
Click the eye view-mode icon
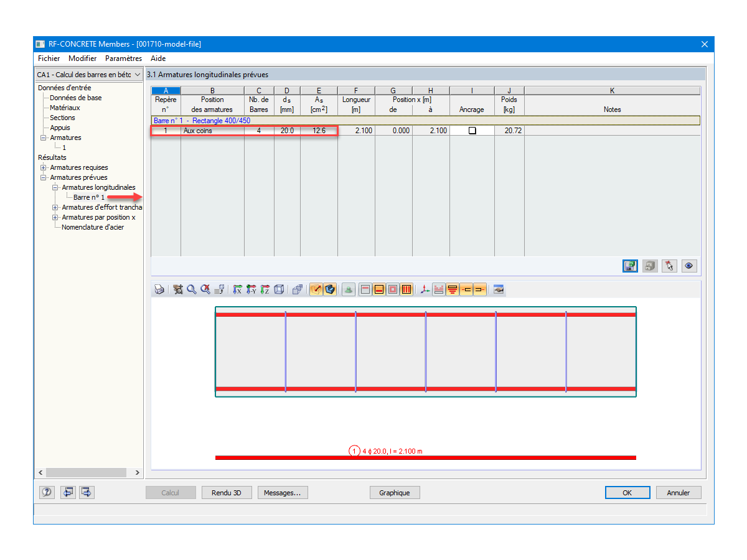[x=688, y=266]
